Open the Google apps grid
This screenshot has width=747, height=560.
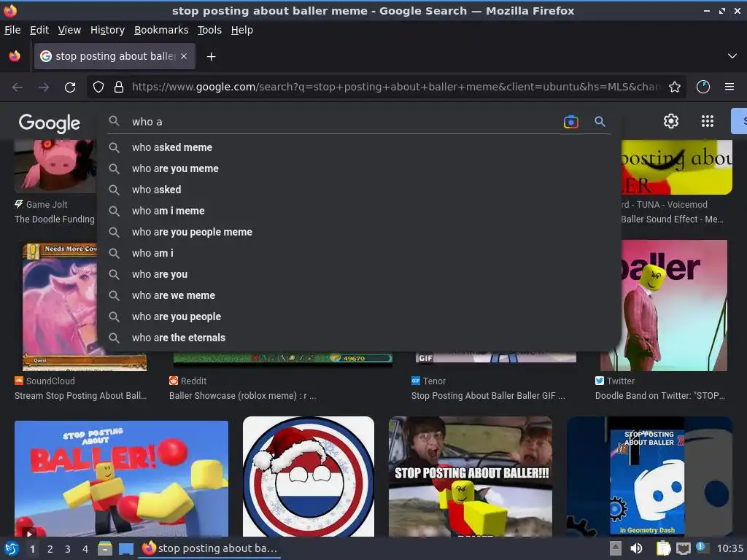[708, 122]
